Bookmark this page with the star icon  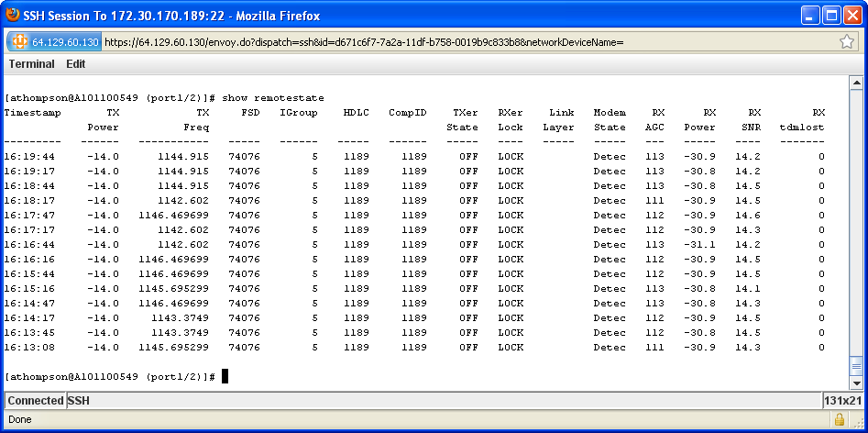point(847,42)
